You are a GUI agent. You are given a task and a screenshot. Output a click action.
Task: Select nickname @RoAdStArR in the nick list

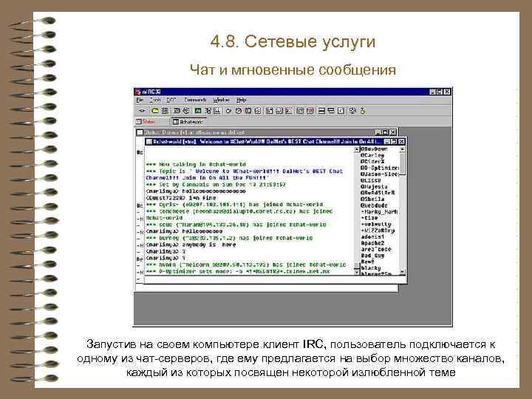coord(378,193)
